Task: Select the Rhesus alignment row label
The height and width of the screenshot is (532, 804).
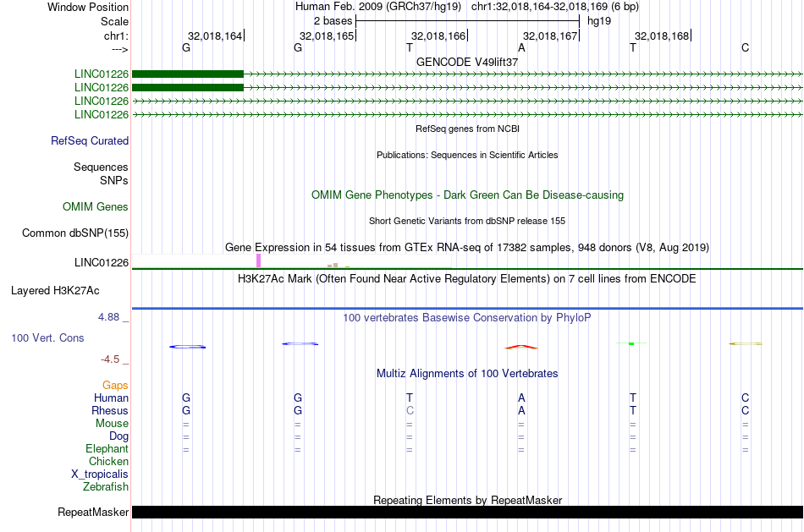Action: 110,411
